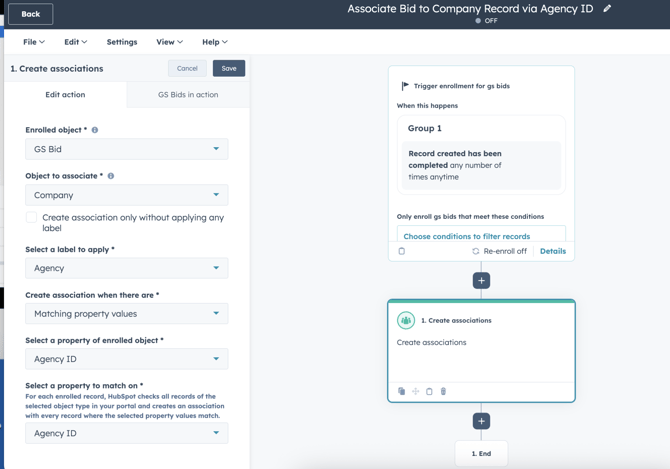Viewport: 670px width, 469px height.
Task: Open the View menu
Action: [x=169, y=42]
